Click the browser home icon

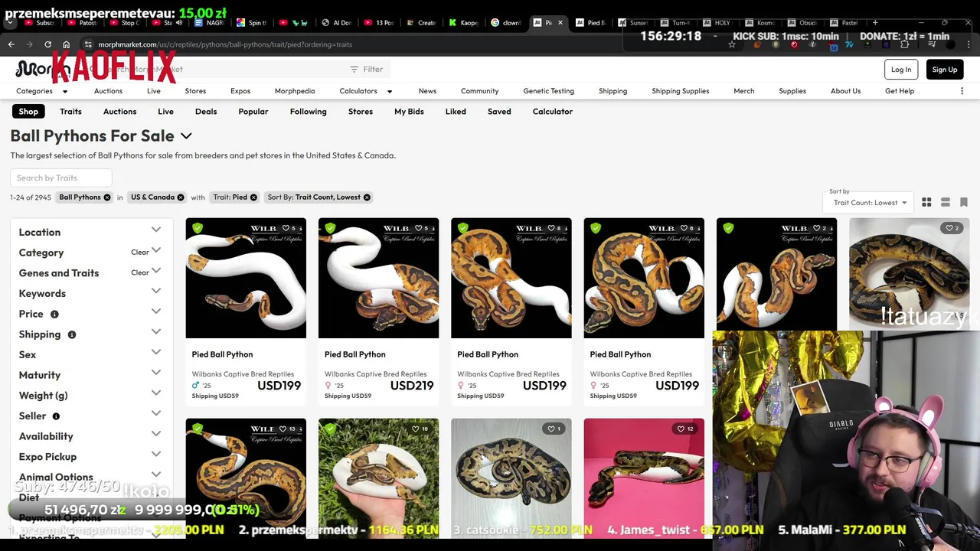66,44
